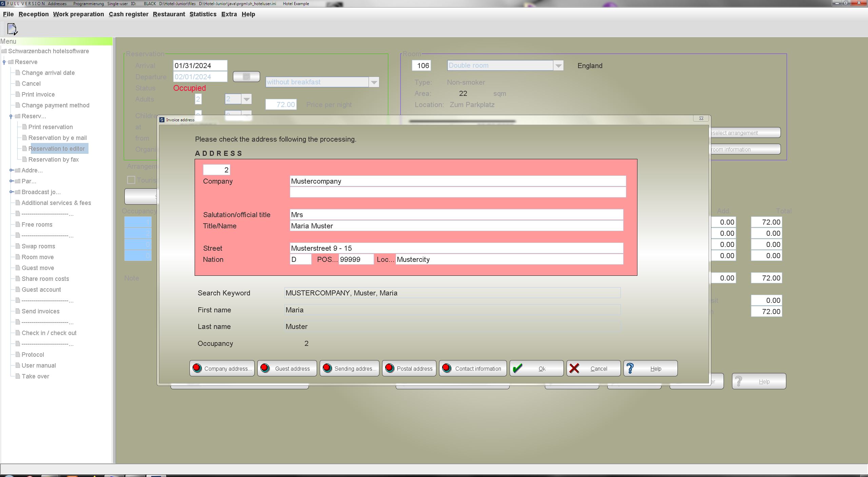This screenshot has width=868, height=477.
Task: Click calendar button next to Departure date
Action: 246,77
